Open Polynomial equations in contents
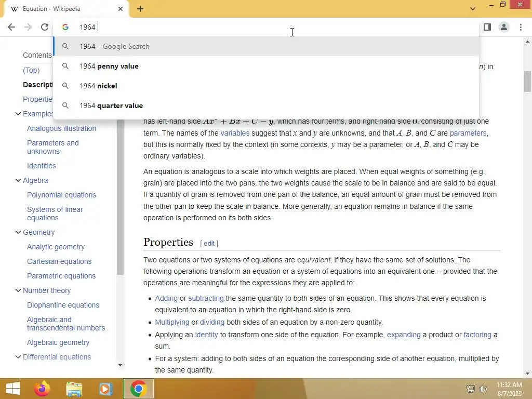Screen dimensions: 532x399 click(61, 195)
